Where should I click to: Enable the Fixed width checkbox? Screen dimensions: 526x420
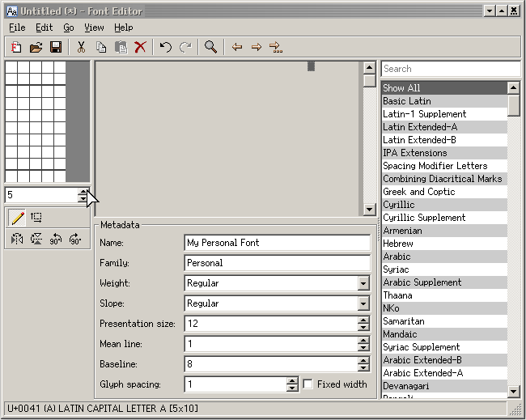(x=308, y=384)
